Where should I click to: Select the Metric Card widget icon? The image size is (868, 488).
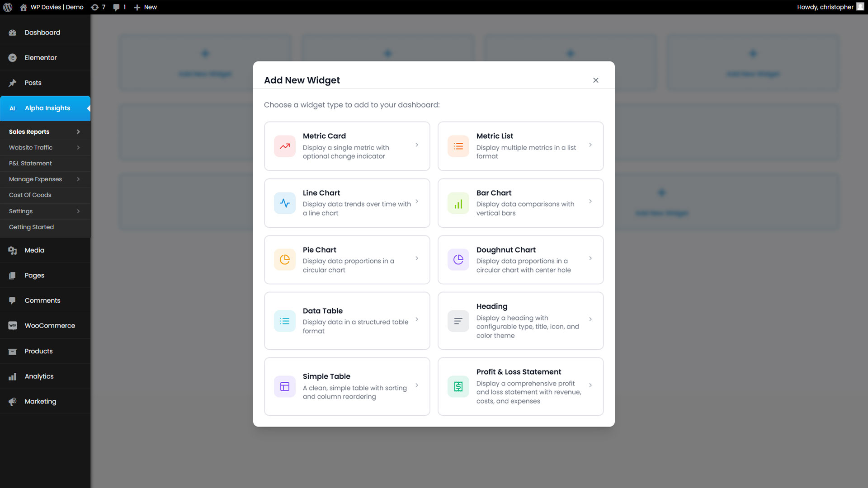[x=285, y=146]
